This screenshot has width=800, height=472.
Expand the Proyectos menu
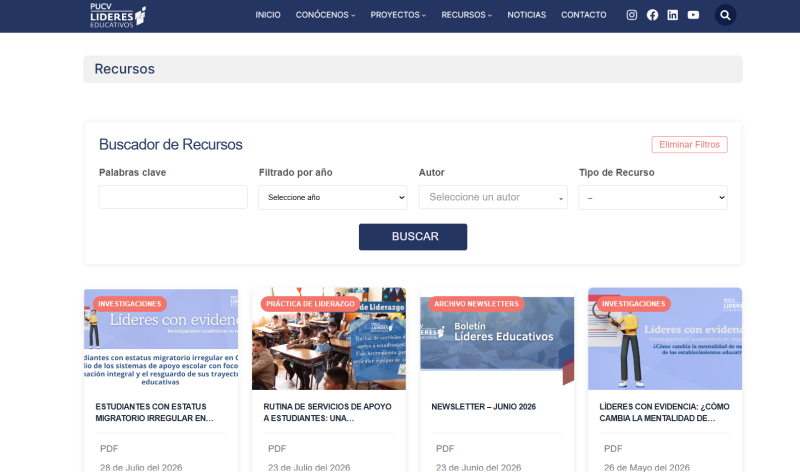[x=398, y=15]
